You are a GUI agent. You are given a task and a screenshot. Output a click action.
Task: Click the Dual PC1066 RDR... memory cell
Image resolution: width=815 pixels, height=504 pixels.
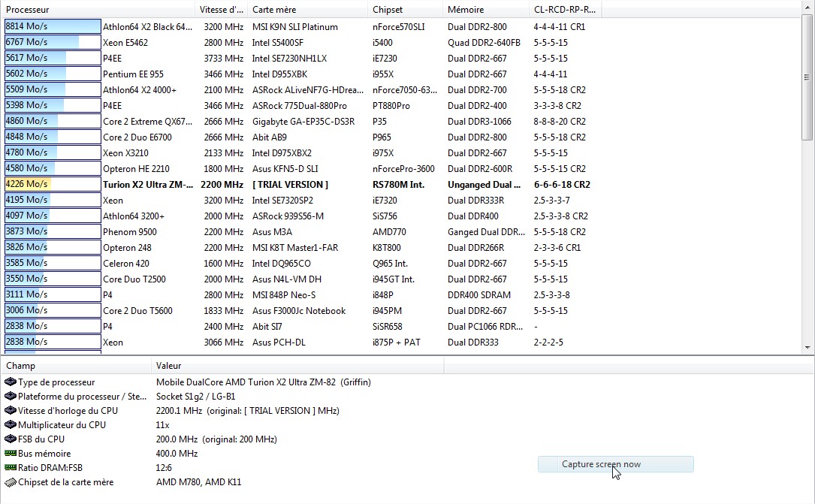point(485,326)
